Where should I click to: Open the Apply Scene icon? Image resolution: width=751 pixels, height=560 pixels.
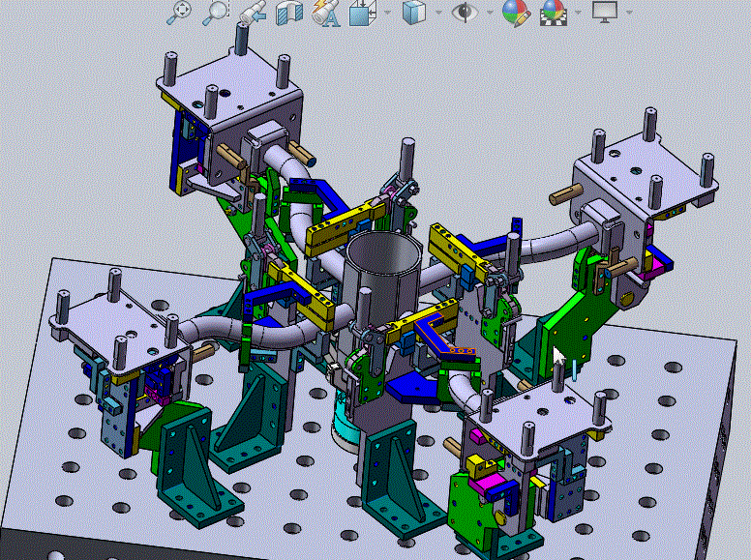(554, 13)
